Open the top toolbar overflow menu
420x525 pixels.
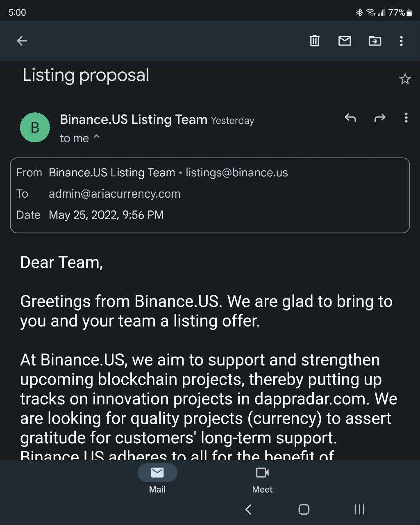tap(401, 41)
